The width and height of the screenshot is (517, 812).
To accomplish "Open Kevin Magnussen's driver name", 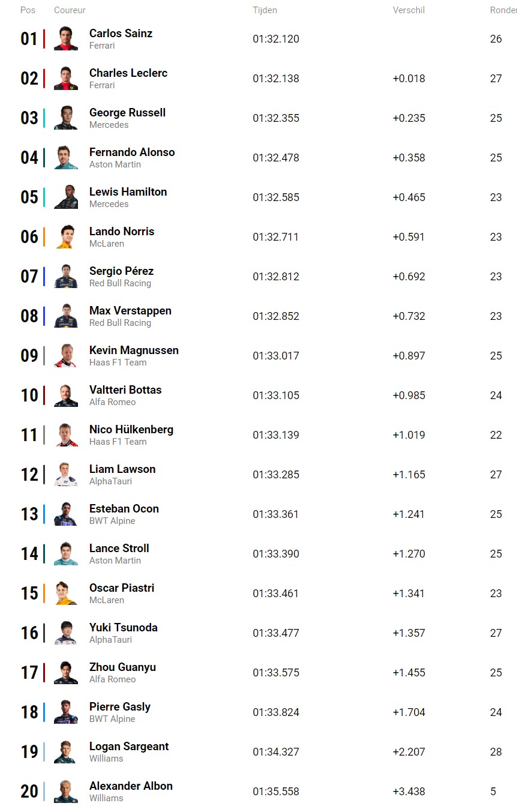I will tap(134, 350).
